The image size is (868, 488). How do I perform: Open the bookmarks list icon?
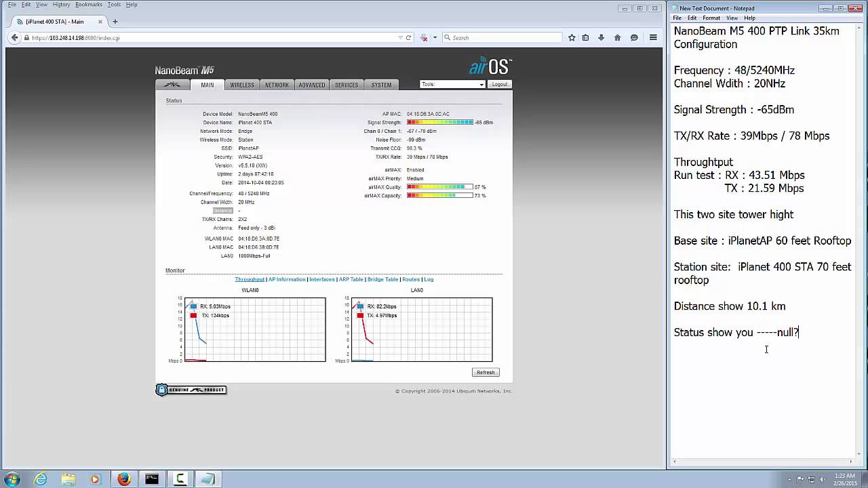586,38
